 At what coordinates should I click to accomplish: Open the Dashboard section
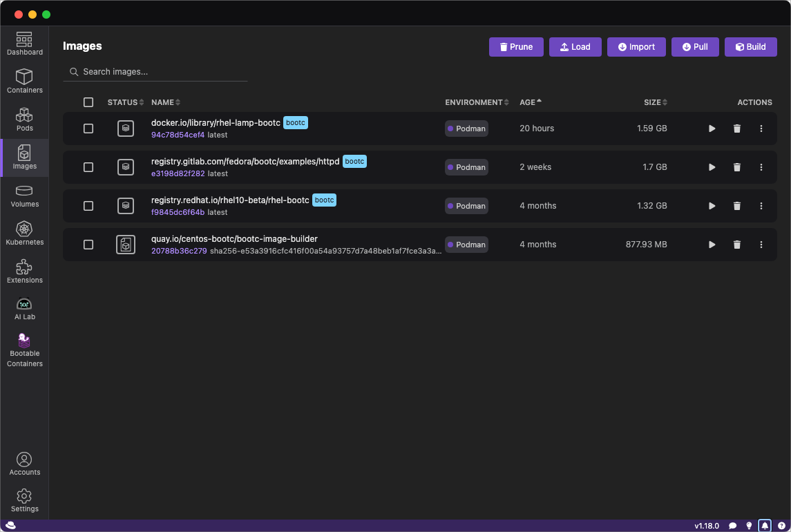tap(24, 44)
